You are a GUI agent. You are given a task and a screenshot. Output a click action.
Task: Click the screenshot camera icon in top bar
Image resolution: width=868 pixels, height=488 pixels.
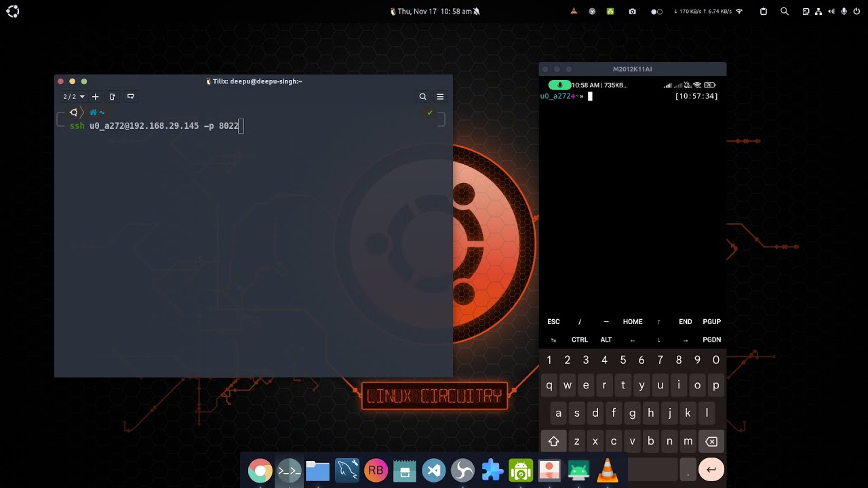click(633, 12)
